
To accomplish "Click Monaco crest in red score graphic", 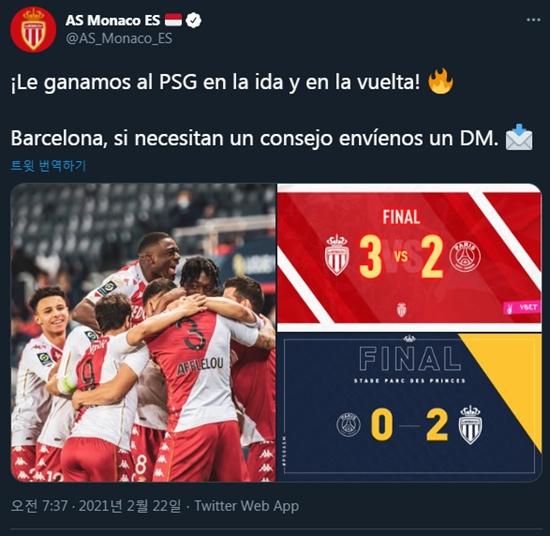I will click(x=337, y=255).
